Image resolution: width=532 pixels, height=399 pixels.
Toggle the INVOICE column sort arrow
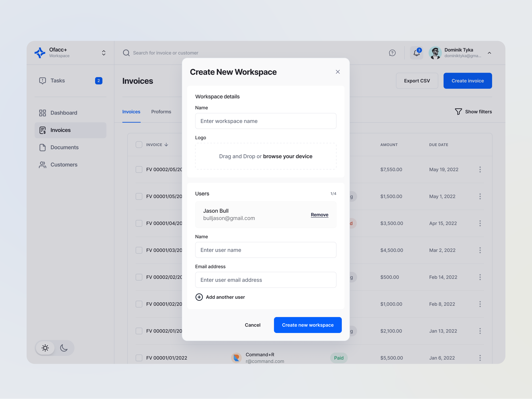coord(166,144)
